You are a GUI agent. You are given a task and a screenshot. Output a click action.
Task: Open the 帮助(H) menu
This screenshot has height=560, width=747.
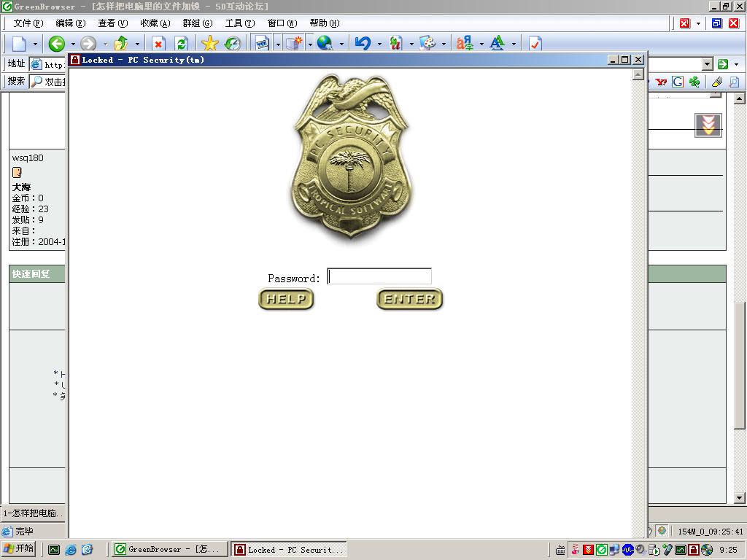click(x=325, y=23)
